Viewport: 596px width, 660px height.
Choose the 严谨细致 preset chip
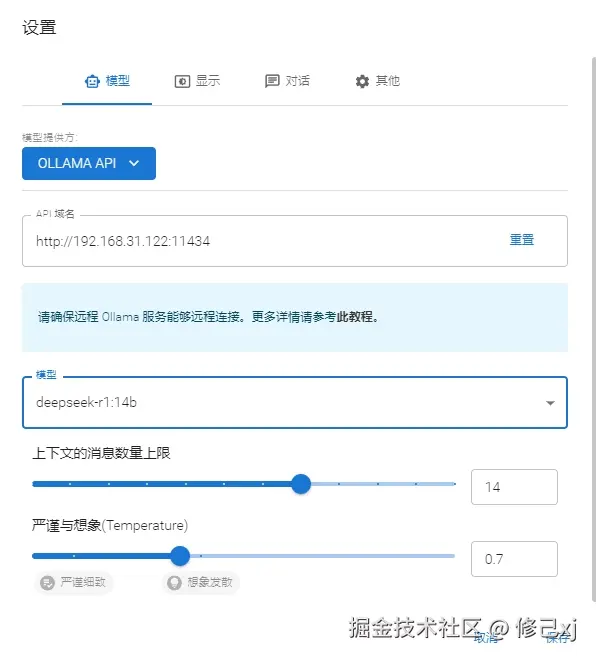click(73, 583)
